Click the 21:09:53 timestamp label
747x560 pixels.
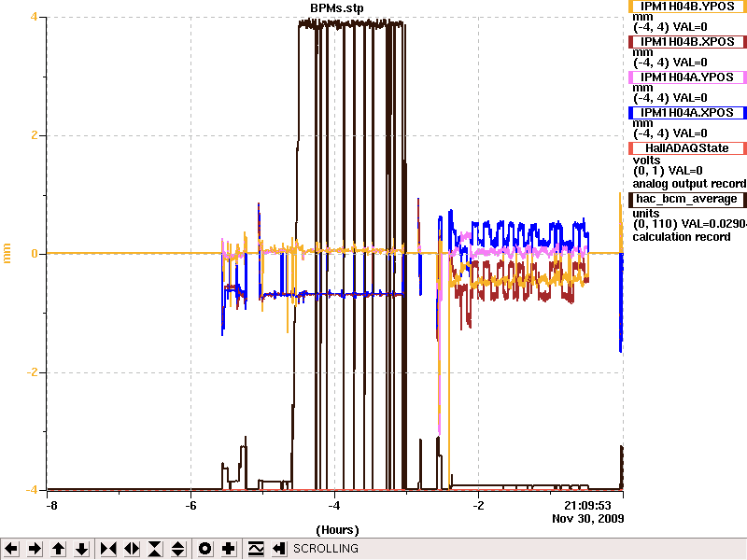587,505
